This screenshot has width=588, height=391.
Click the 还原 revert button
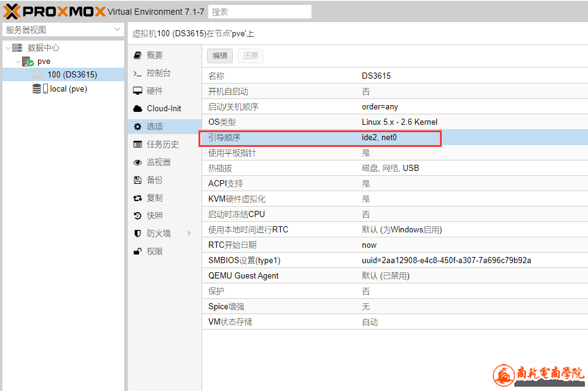click(251, 56)
